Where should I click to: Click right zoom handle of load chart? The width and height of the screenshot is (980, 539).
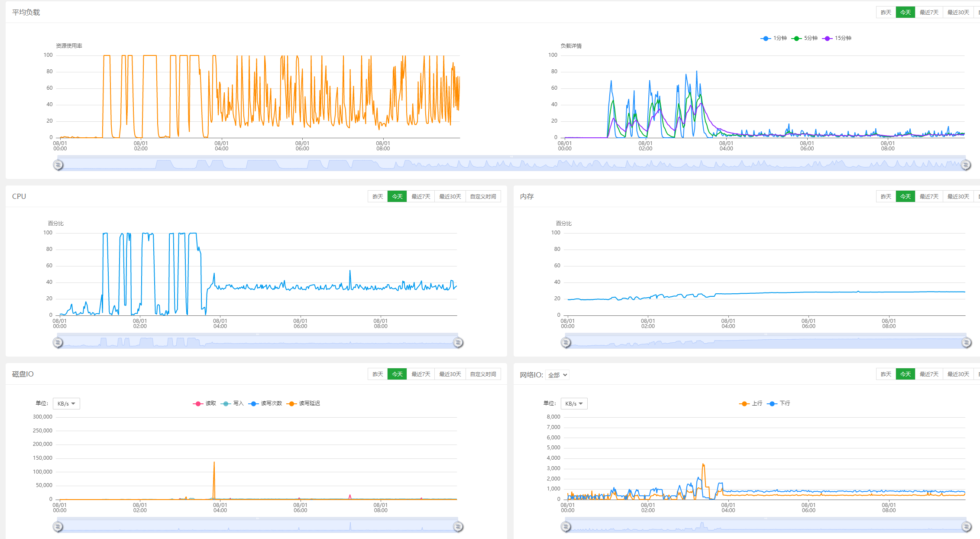pos(965,165)
